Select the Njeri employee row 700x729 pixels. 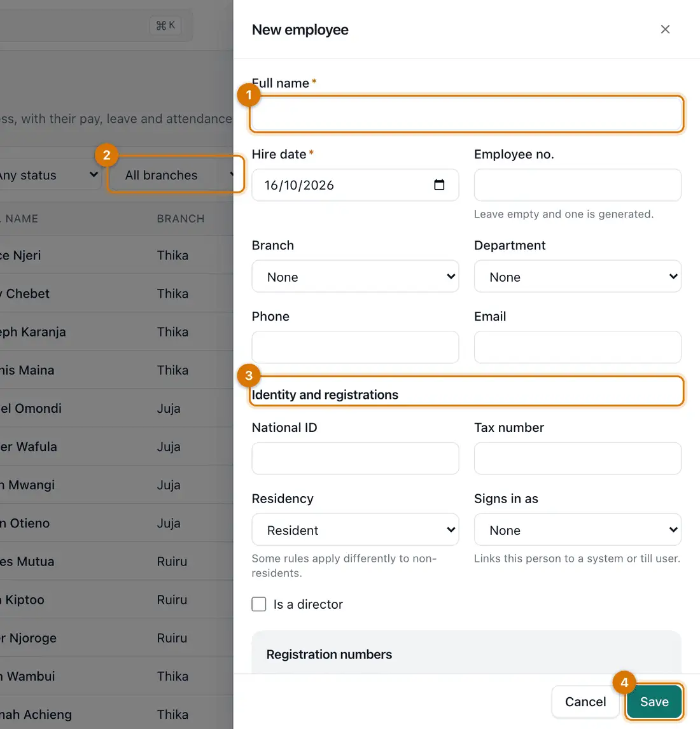click(x=116, y=255)
